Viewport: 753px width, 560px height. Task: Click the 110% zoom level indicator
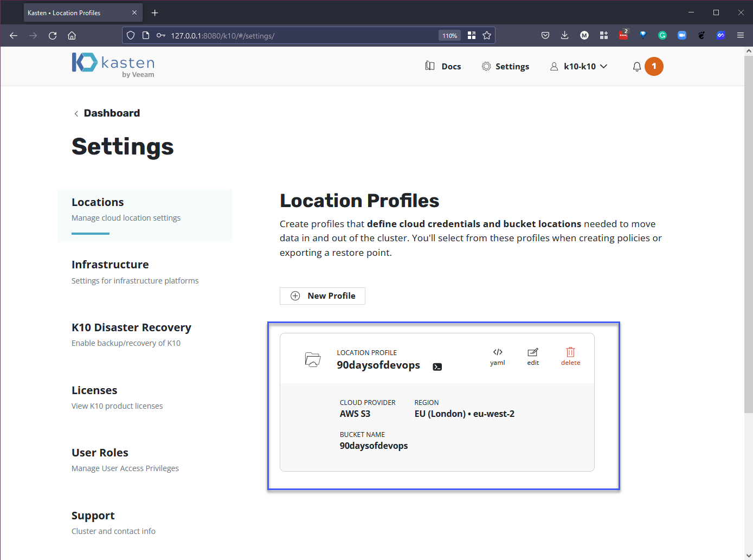[449, 36]
